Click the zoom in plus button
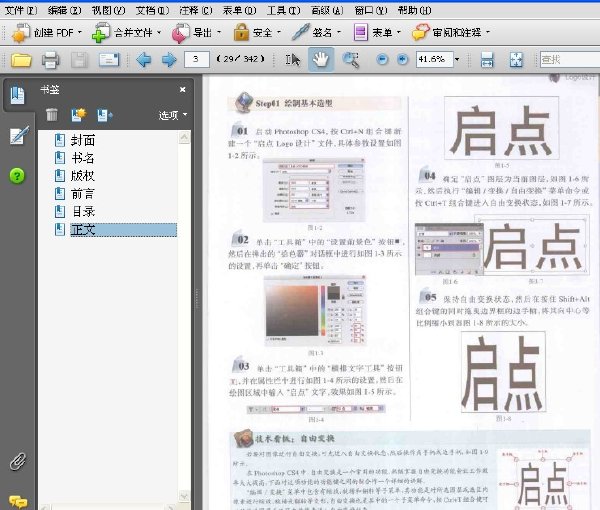This screenshot has width=600, height=510. coord(402,59)
